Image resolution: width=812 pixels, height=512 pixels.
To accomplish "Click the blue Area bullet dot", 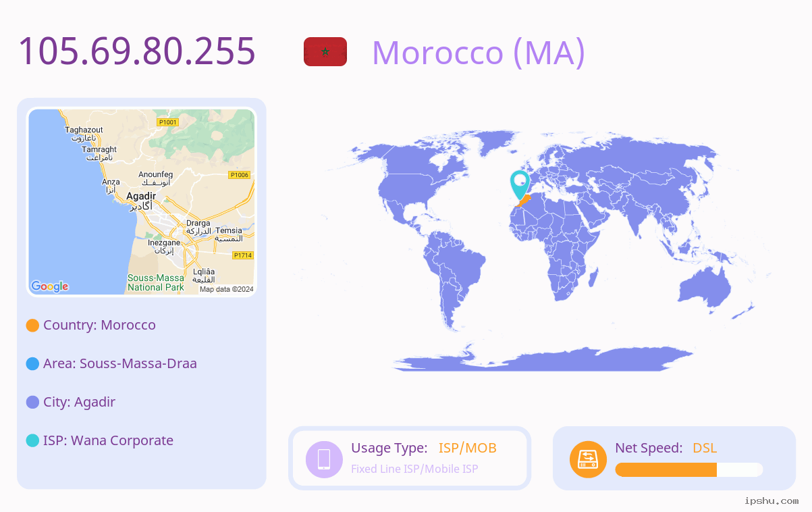I will (32, 363).
